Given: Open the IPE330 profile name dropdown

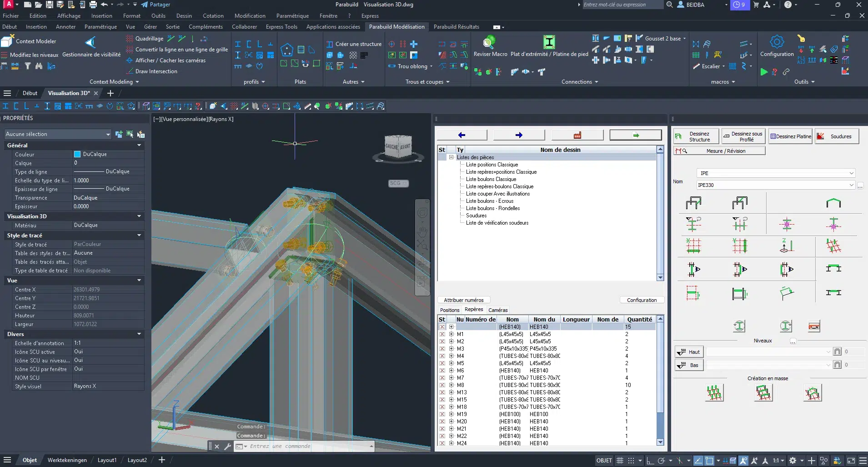Looking at the screenshot, I should [851, 185].
